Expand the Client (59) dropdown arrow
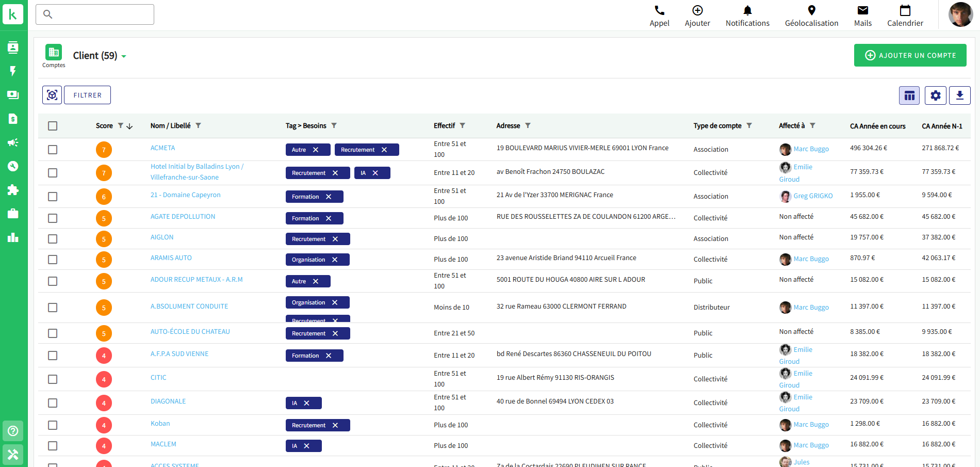 [124, 56]
